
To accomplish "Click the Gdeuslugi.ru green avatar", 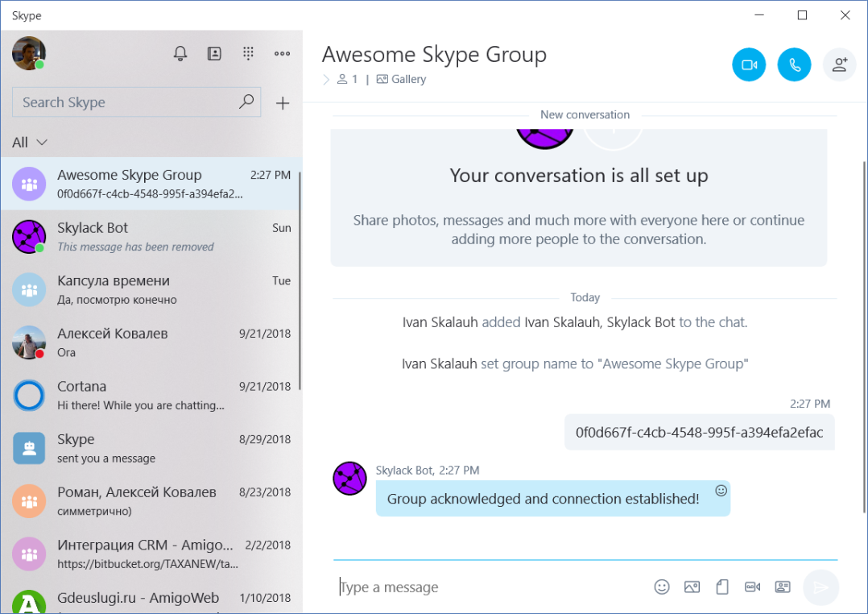I will 29,601.
